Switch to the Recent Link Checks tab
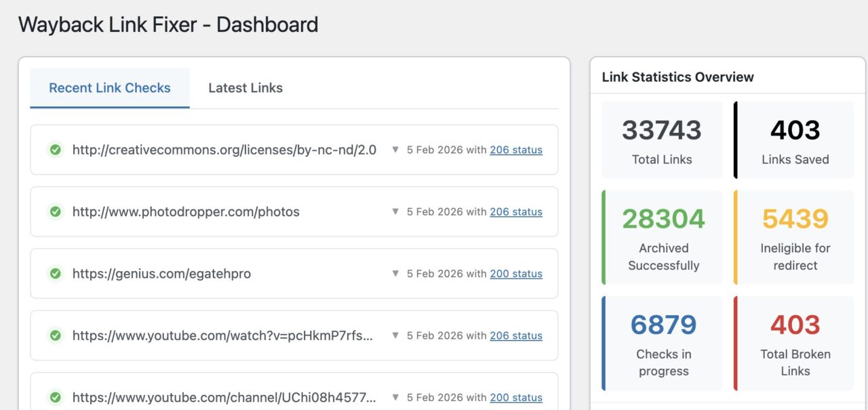 pyautogui.click(x=110, y=88)
